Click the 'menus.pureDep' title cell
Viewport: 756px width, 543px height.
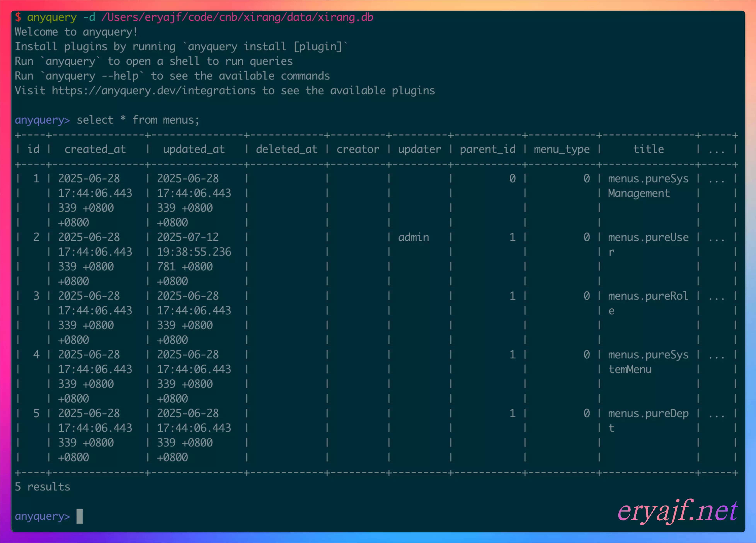tap(648, 413)
